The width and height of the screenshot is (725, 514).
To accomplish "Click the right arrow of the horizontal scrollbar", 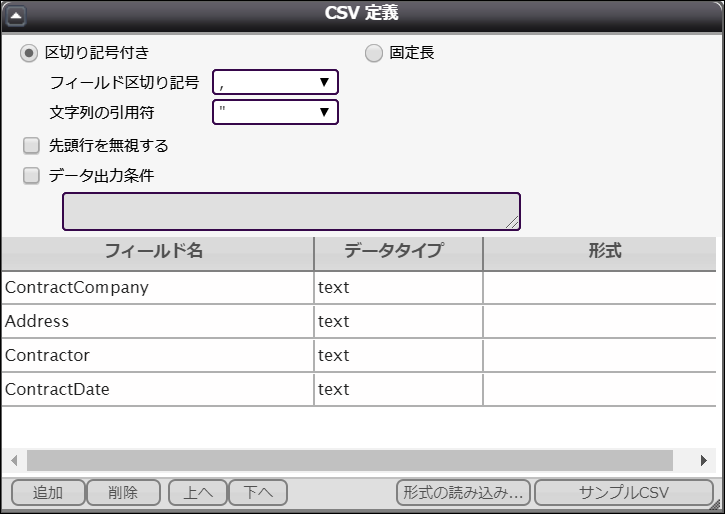I will (x=703, y=460).
